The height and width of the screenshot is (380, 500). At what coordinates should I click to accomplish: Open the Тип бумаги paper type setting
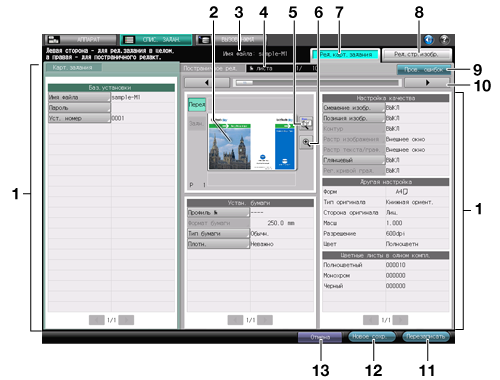tap(218, 234)
